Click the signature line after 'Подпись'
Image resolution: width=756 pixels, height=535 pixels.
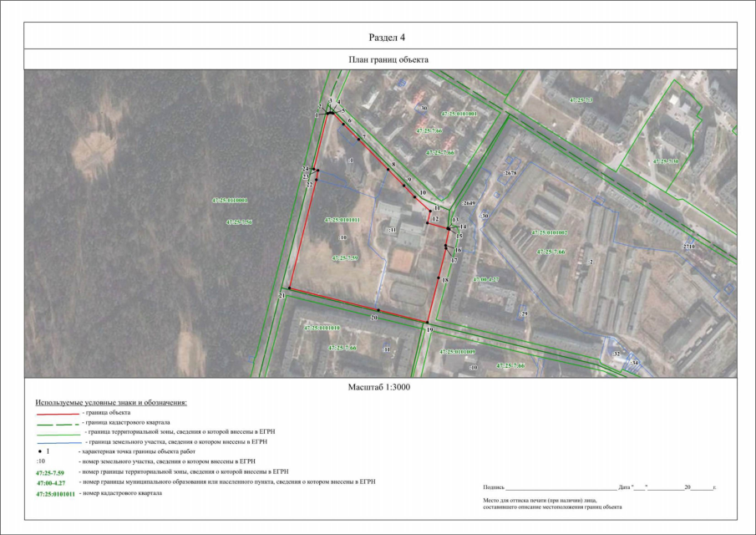coord(561,487)
